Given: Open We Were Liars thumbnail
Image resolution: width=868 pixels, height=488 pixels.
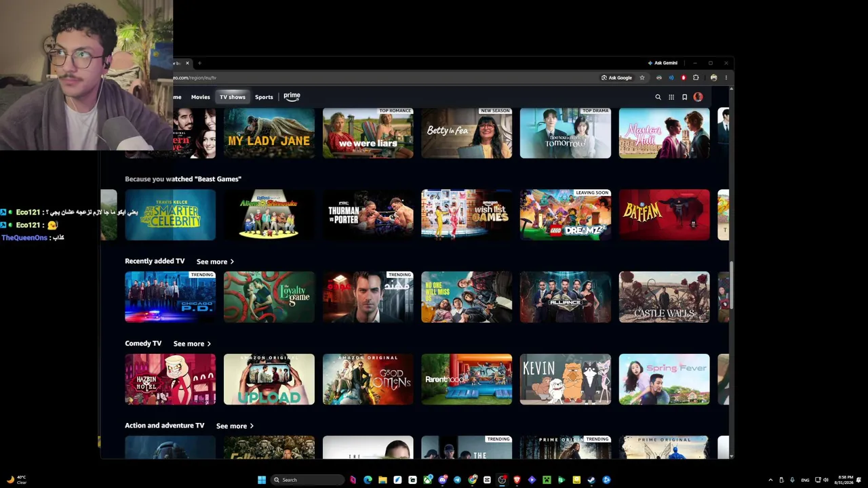Looking at the screenshot, I should click(368, 134).
